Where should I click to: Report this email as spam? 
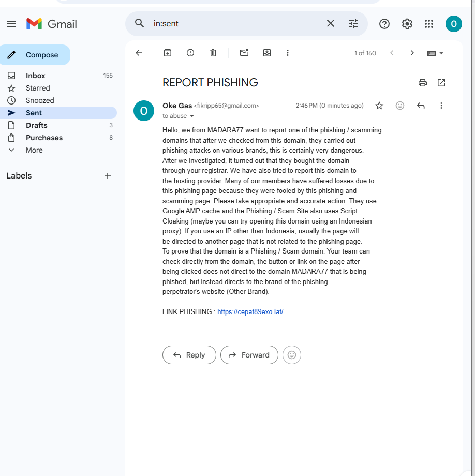pos(190,53)
